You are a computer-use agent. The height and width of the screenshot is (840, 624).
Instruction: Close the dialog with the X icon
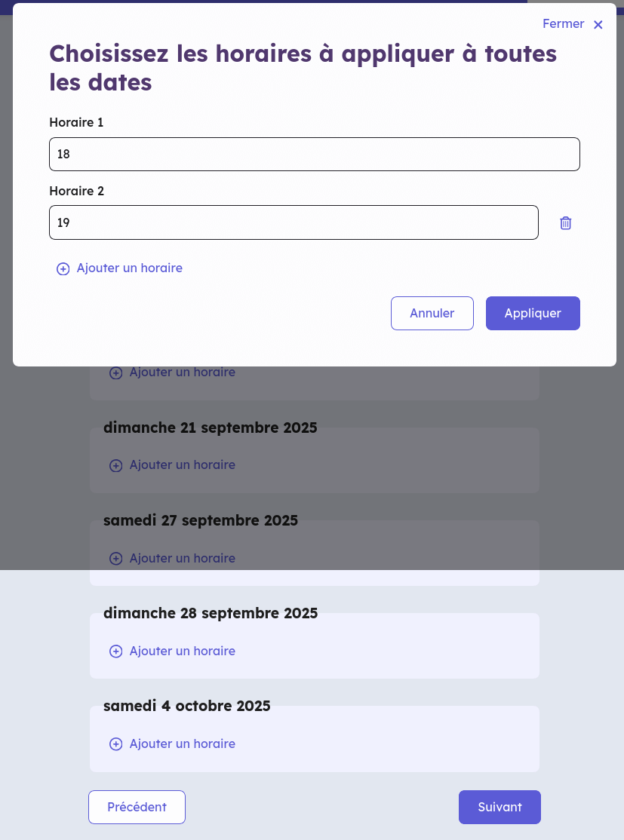point(598,25)
